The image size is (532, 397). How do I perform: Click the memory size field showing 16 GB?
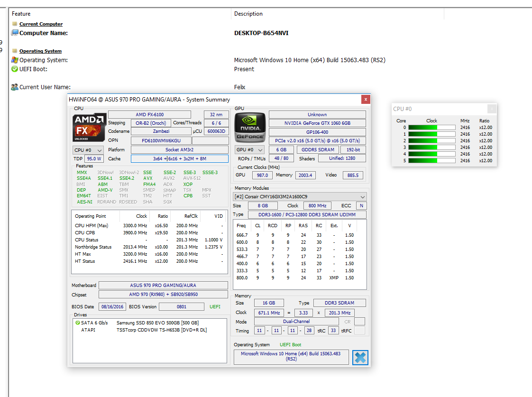(x=269, y=303)
